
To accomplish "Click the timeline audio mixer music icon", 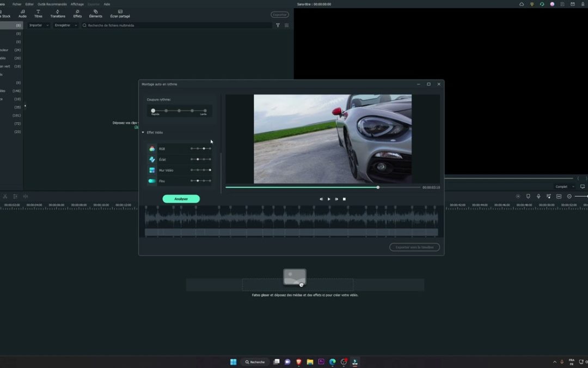I will (x=549, y=196).
